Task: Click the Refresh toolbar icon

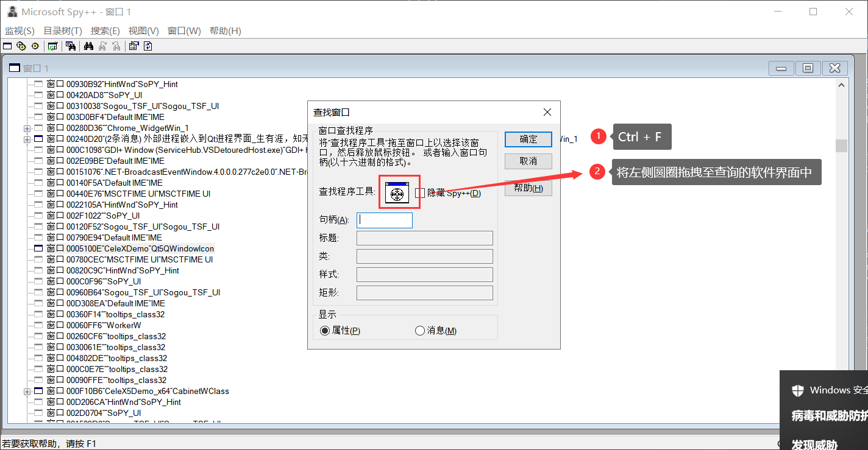Action: pos(147,46)
